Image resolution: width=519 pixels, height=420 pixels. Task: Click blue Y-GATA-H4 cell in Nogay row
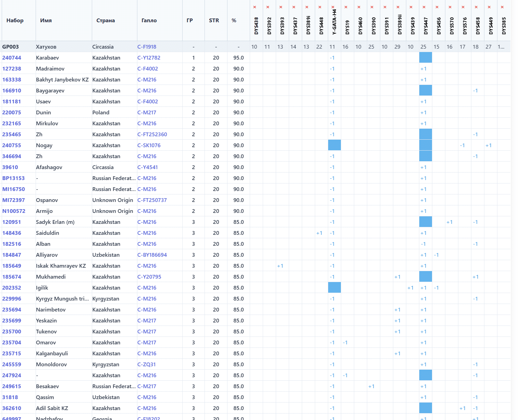coord(334,145)
